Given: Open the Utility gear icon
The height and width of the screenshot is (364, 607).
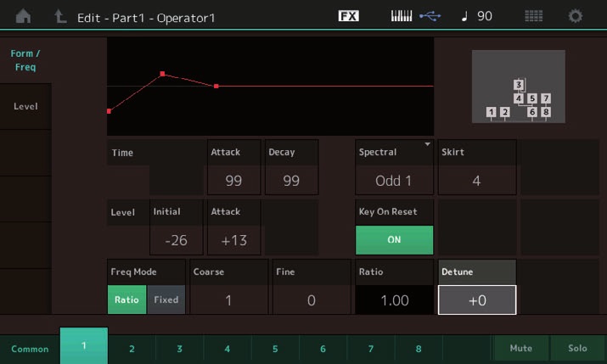Looking at the screenshot, I should [x=576, y=16].
